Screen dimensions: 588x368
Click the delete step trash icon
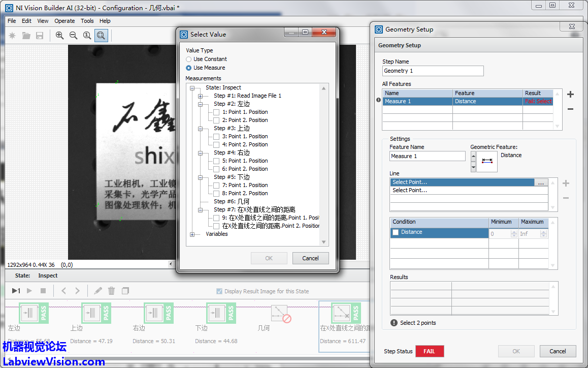pos(112,291)
